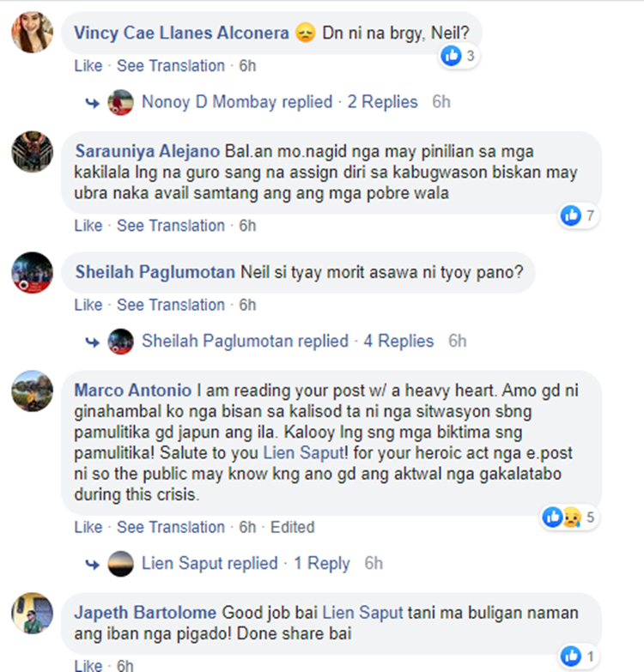Click Vincy Cae Llanes Alconera's profile picture

(32, 33)
